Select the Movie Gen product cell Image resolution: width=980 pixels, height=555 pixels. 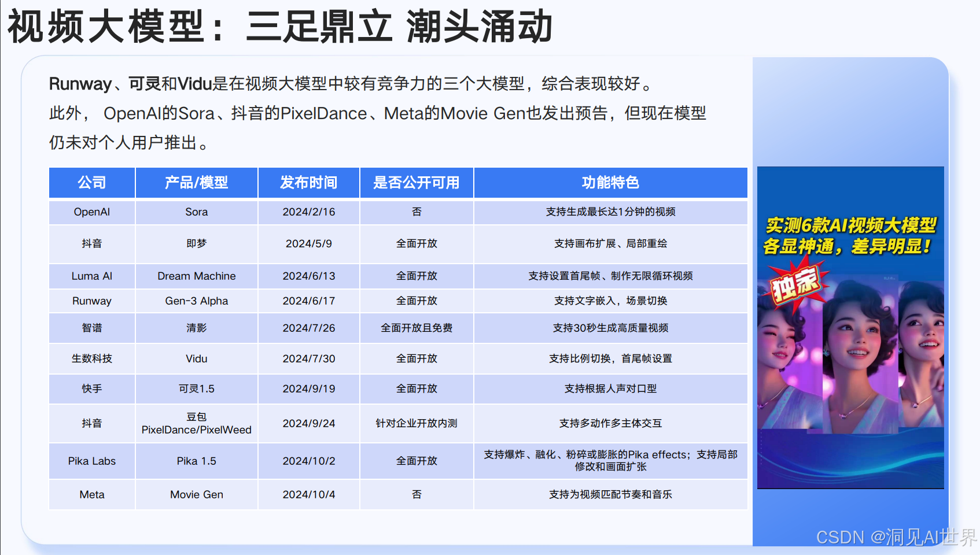pos(197,495)
